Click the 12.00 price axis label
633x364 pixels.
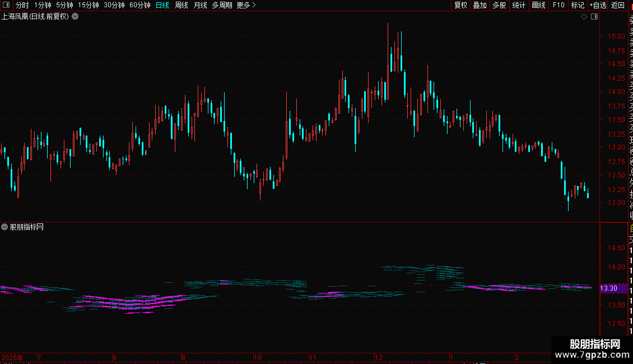tap(616, 203)
